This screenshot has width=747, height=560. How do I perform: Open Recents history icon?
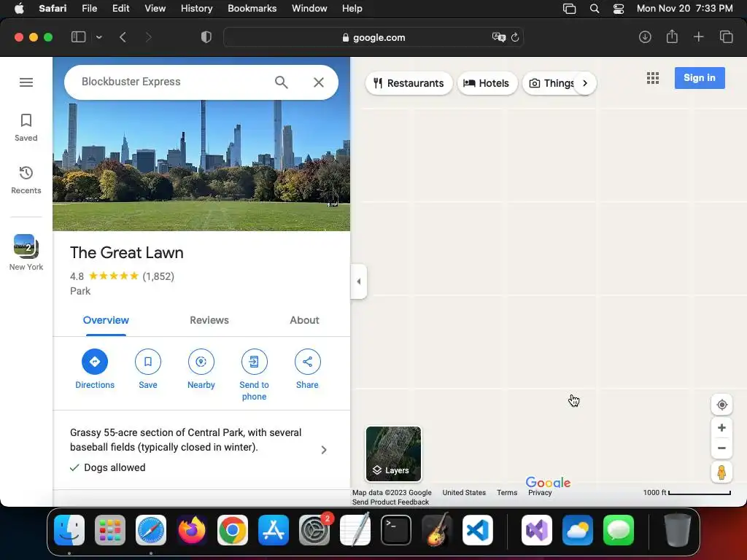click(26, 179)
